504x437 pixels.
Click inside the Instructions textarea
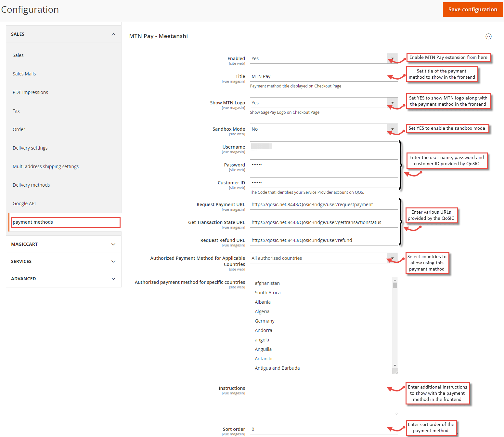tap(324, 399)
